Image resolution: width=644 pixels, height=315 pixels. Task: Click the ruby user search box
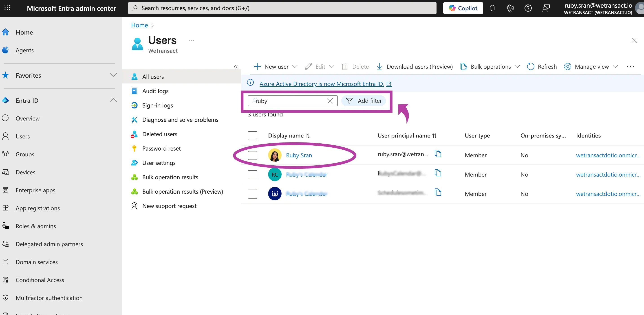293,101
